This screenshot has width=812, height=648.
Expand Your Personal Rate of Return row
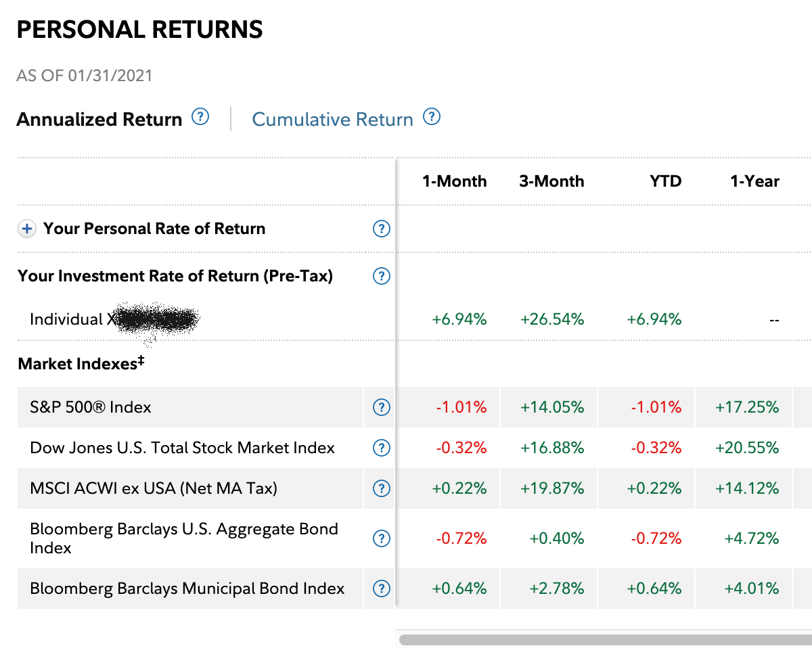[x=26, y=229]
